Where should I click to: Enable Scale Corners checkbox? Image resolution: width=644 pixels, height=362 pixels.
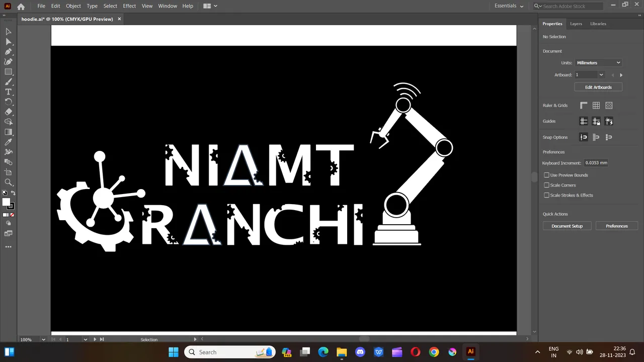546,185
